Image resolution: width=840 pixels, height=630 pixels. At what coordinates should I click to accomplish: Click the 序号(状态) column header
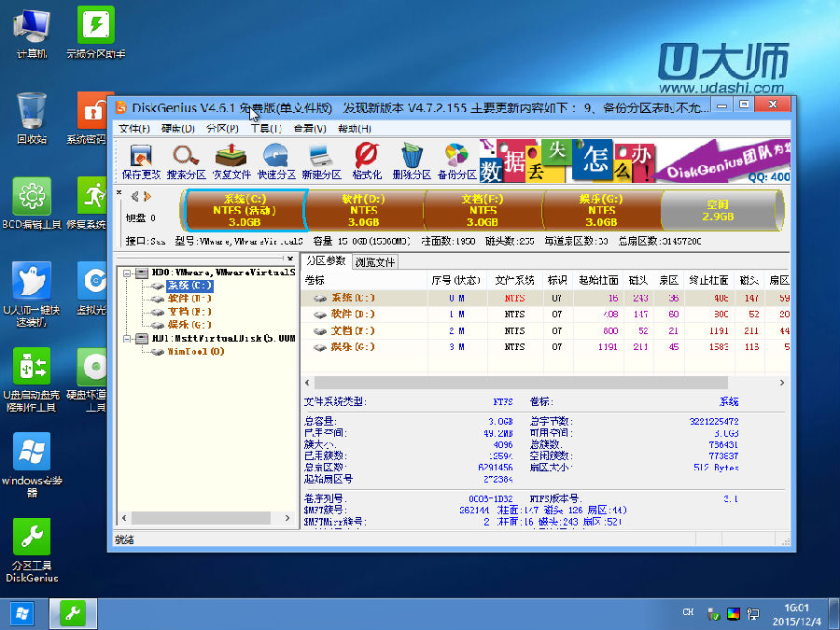pos(457,280)
